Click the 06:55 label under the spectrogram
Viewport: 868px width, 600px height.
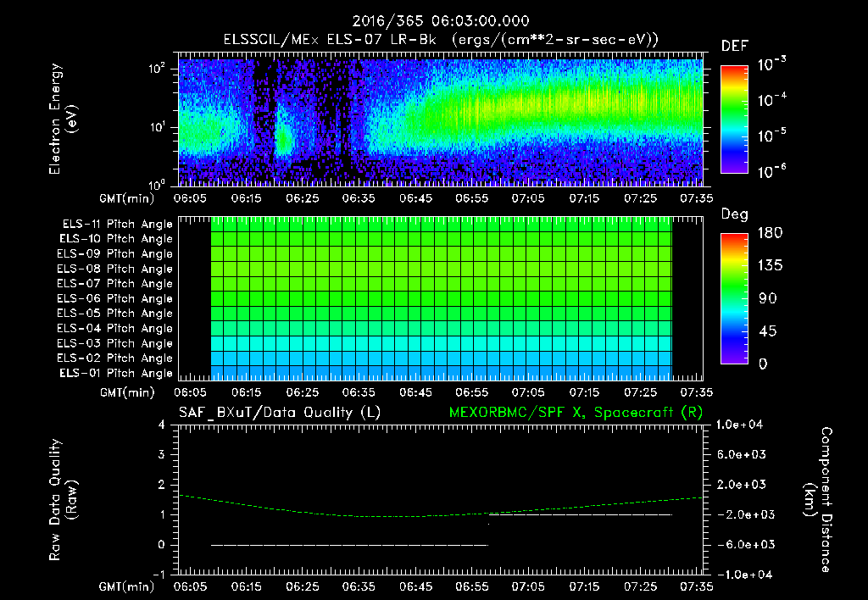[x=471, y=198]
